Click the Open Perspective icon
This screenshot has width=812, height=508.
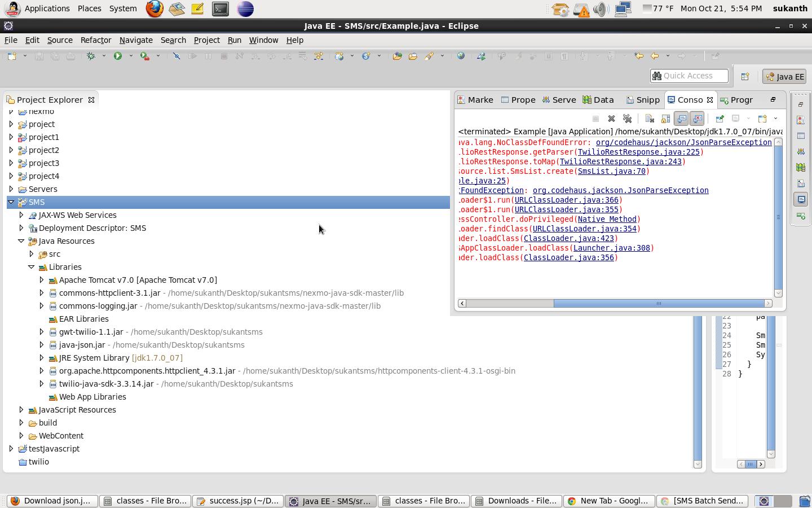click(x=745, y=76)
